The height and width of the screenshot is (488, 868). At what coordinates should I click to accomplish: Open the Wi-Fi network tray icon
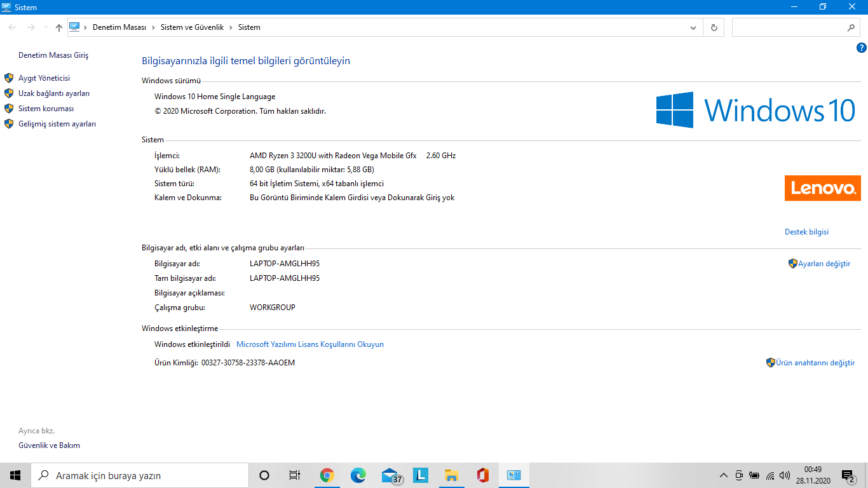coord(770,475)
